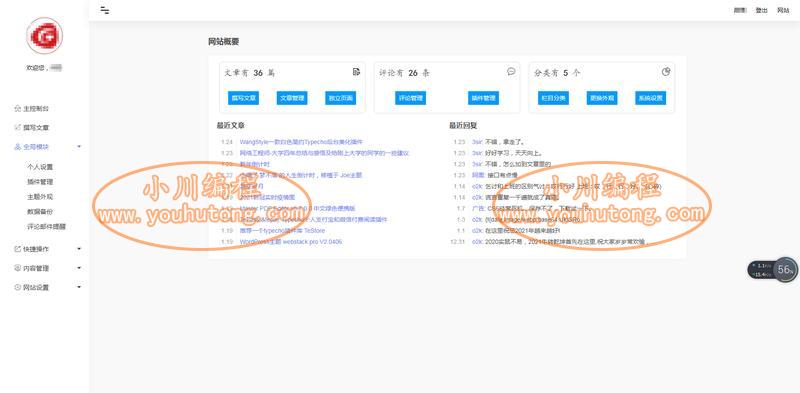The image size is (800, 393).
Task: Open the 推荐一个typecho插件库 TeStore article
Action: tap(282, 231)
